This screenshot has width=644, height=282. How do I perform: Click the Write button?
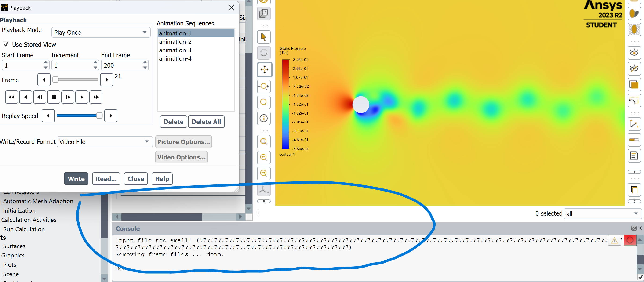(76, 179)
